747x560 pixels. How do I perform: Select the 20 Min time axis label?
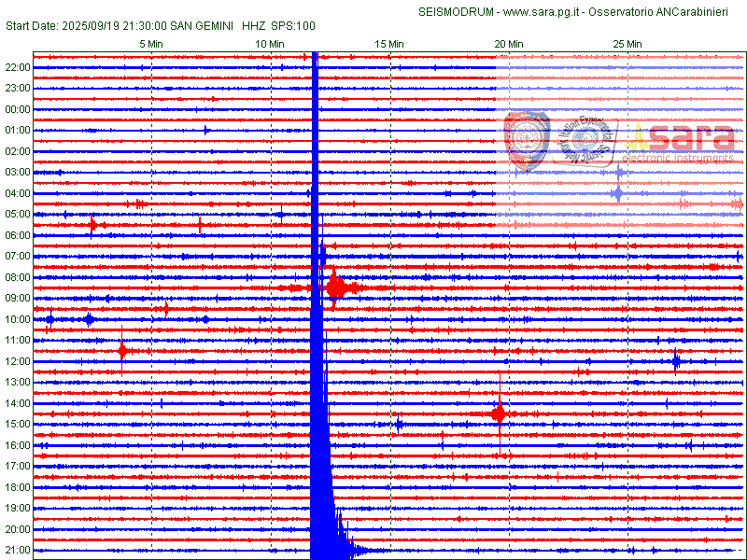pyautogui.click(x=508, y=44)
